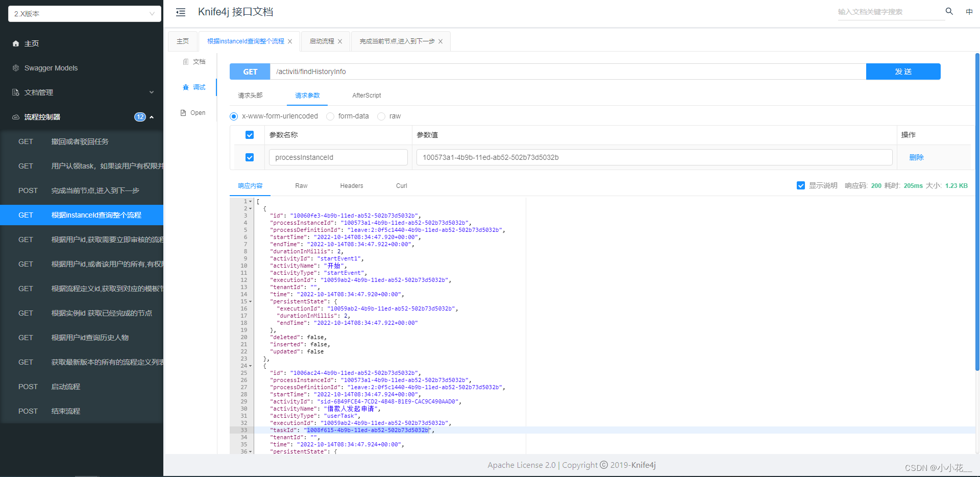
Task: Click the highlighted taskId value on line 33
Action: point(369,430)
